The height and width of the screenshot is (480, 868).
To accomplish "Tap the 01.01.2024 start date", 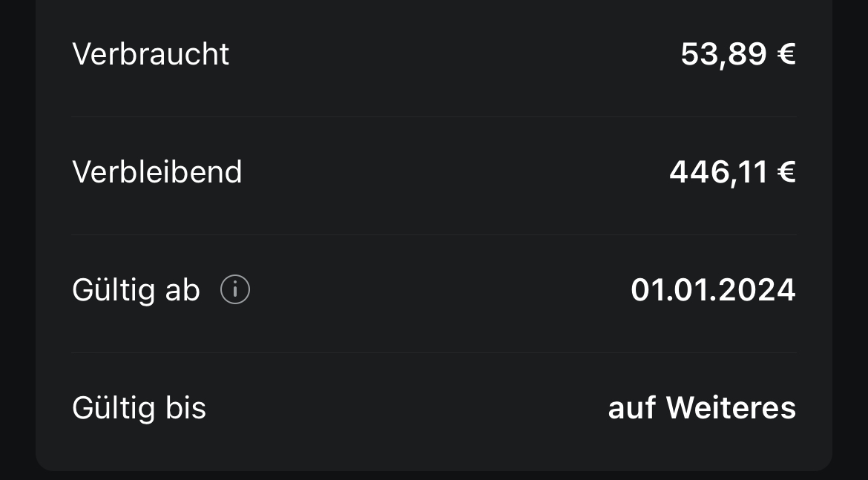I will [713, 289].
